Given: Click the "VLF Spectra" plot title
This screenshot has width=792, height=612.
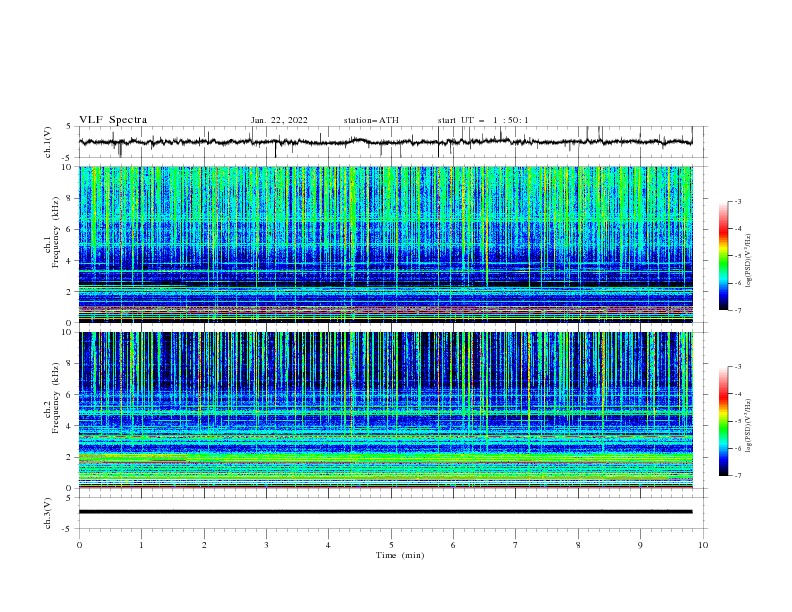Looking at the screenshot, I should pos(113,120).
